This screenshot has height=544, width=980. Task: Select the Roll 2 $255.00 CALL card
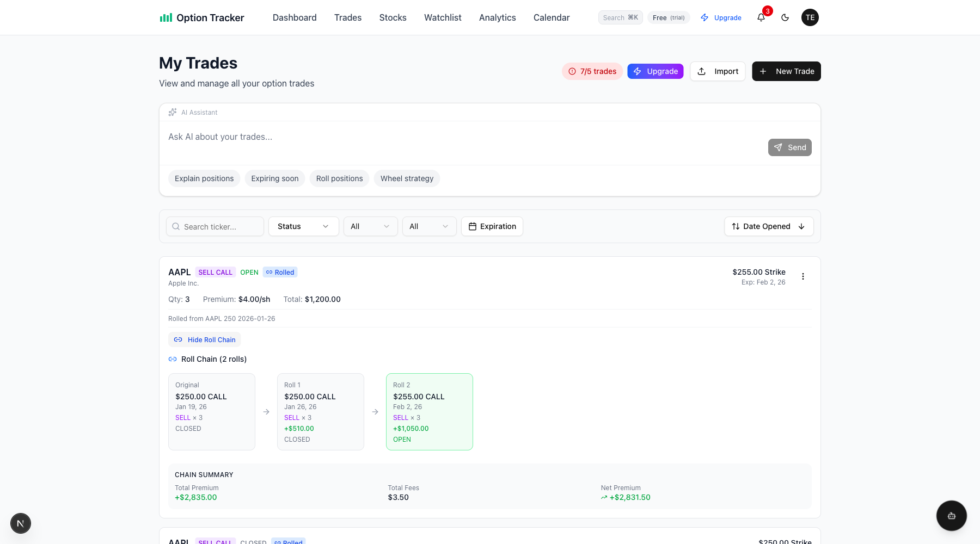click(429, 412)
